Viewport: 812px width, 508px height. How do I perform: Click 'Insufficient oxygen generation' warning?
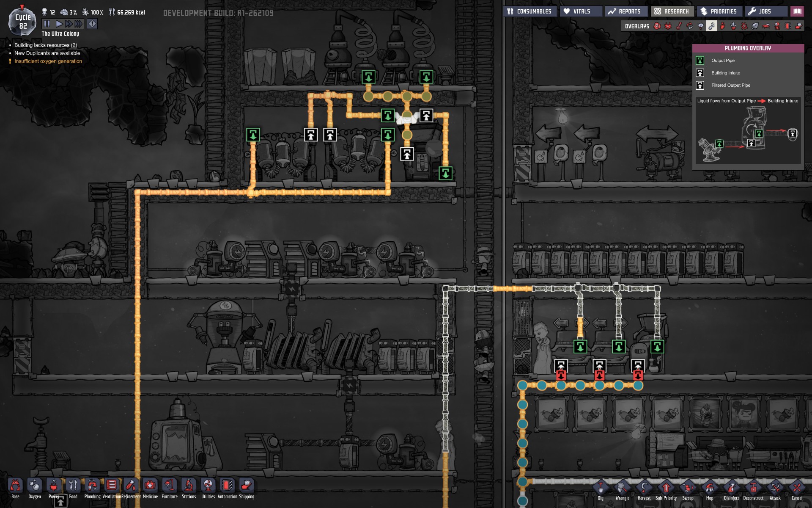(48, 61)
